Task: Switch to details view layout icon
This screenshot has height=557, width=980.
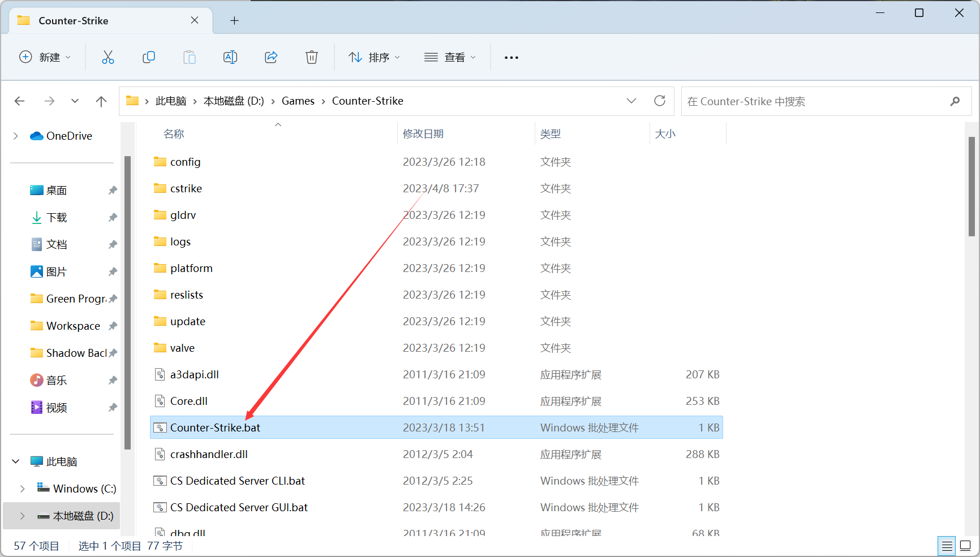Action: [x=947, y=546]
